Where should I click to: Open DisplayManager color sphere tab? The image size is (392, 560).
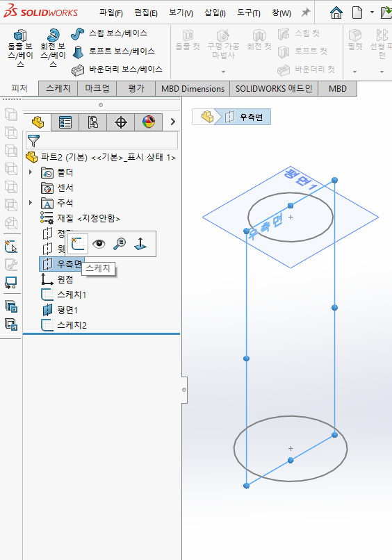coord(149,122)
